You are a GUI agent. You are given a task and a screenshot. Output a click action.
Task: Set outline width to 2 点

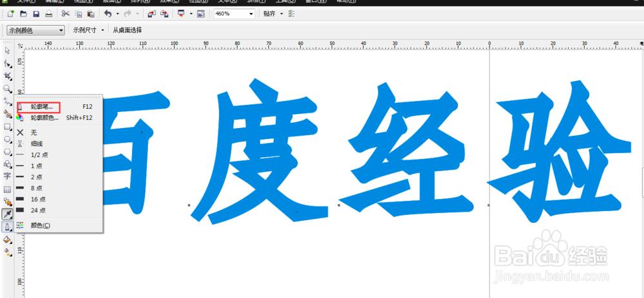tap(59, 177)
